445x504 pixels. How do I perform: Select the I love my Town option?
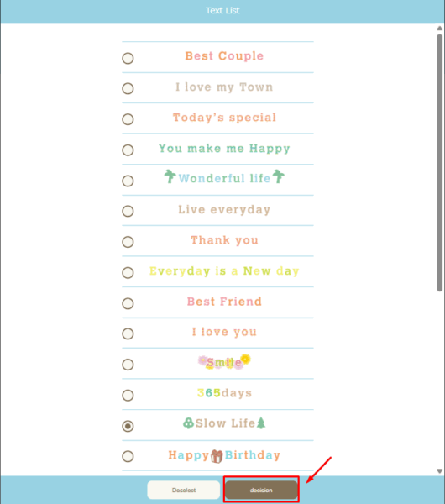pyautogui.click(x=128, y=88)
